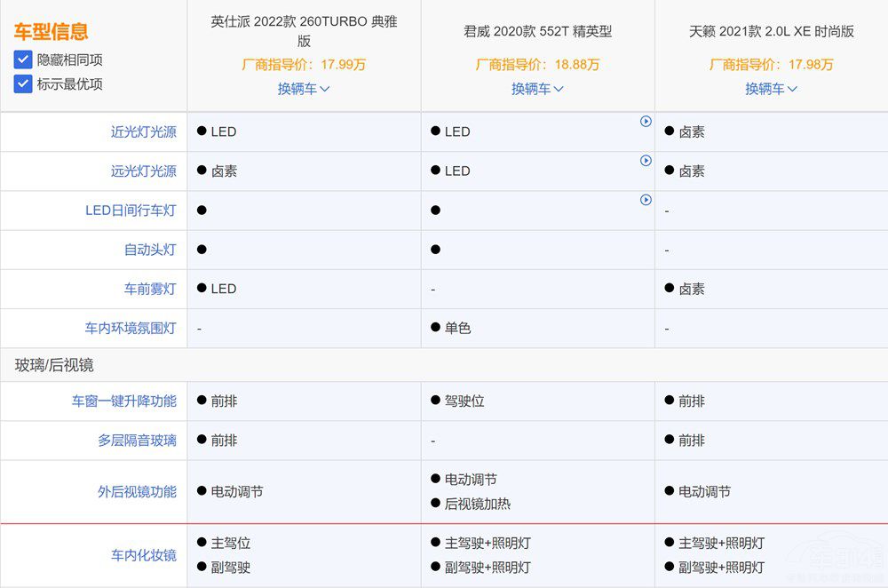The height and width of the screenshot is (588, 888).
Task: Click the 自动头灯 row label
Action: tap(149, 250)
